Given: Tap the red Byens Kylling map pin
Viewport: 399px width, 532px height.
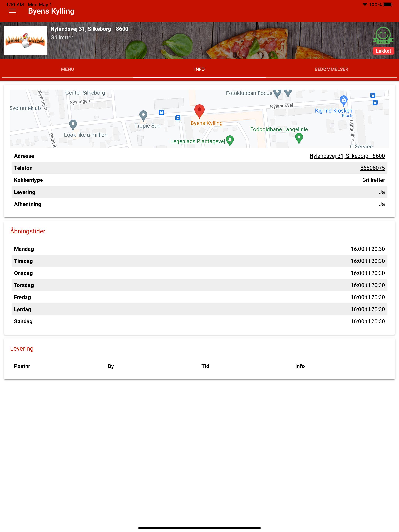Looking at the screenshot, I should pos(199,111).
